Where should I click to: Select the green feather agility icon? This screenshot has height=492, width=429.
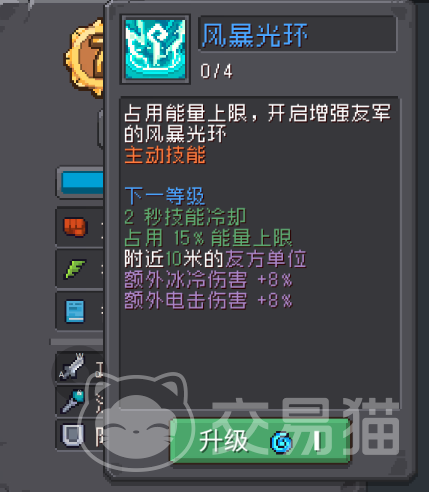[x=75, y=269]
